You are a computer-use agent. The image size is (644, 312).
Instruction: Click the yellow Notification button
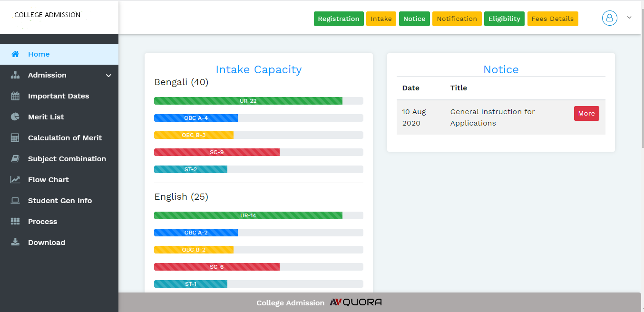pos(457,19)
